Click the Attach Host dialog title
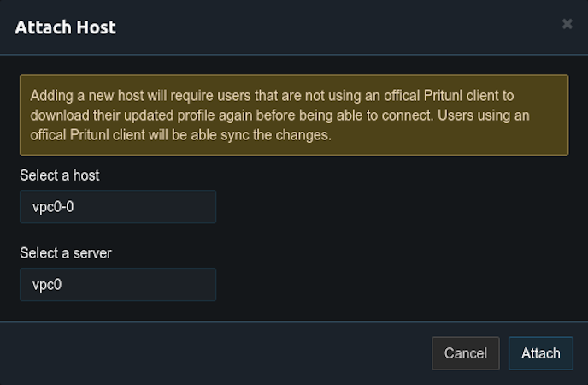 click(x=66, y=27)
